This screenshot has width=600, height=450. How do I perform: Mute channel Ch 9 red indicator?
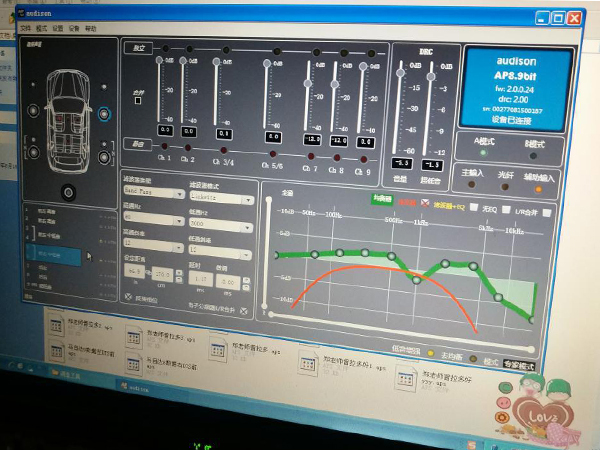364,159
